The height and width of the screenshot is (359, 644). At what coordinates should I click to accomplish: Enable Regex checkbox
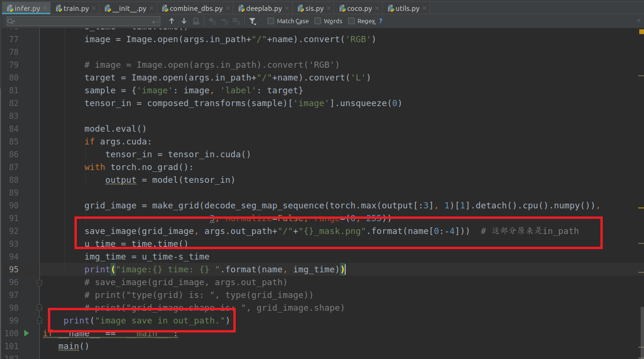[351, 21]
